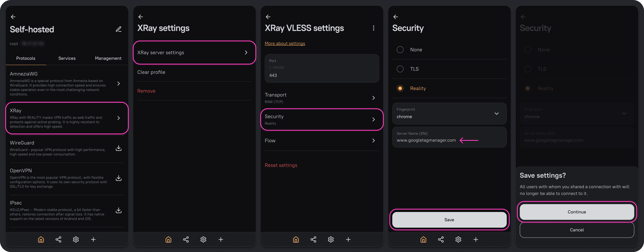Tap plus icon on XRay VLESS settings screen
The width and height of the screenshot is (644, 252).
[x=348, y=240]
